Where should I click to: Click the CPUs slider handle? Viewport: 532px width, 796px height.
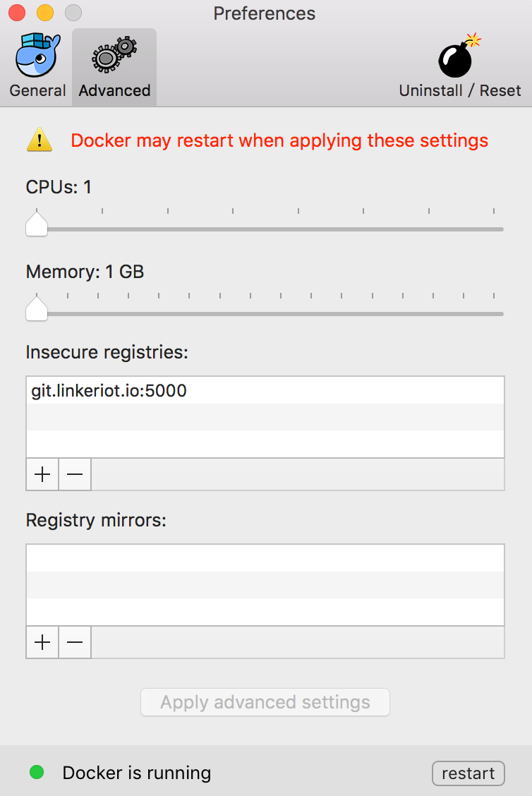coord(37,225)
